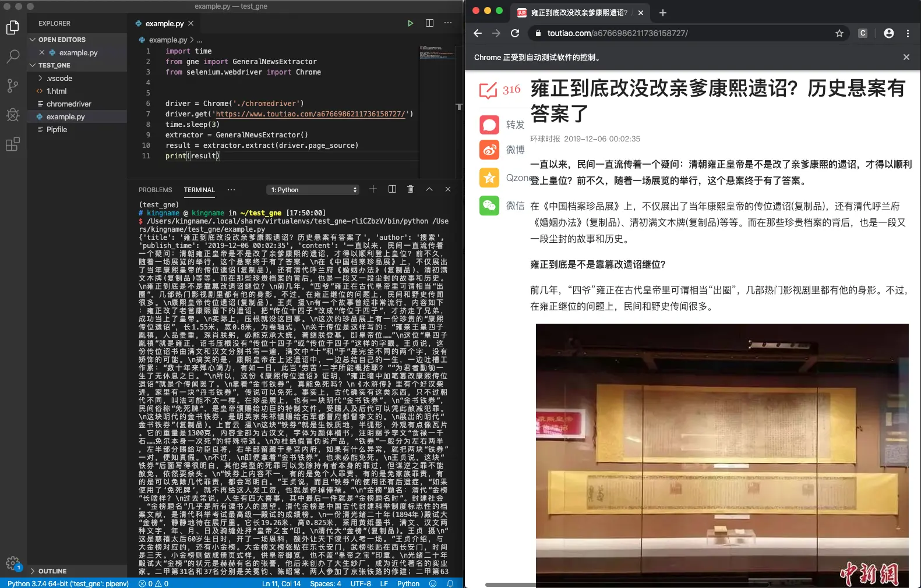Image resolution: width=921 pixels, height=588 pixels.
Task: Open the Chrome extension C icon
Action: tap(863, 33)
